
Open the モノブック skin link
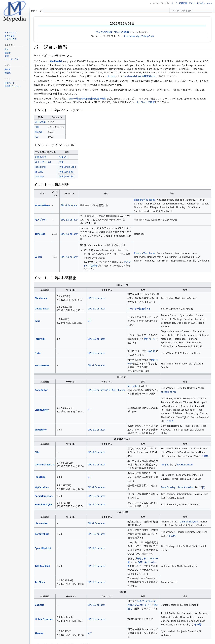(41, 220)
